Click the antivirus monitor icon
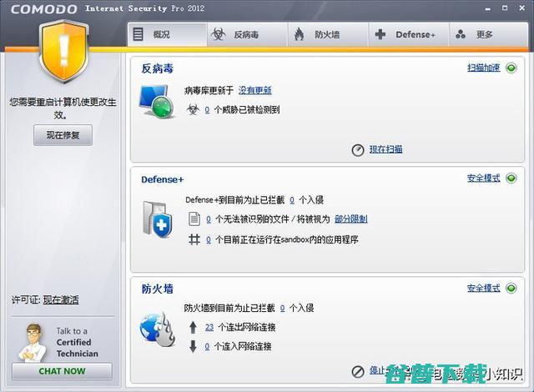Image resolution: width=534 pixels, height=392 pixels. pyautogui.click(x=157, y=102)
